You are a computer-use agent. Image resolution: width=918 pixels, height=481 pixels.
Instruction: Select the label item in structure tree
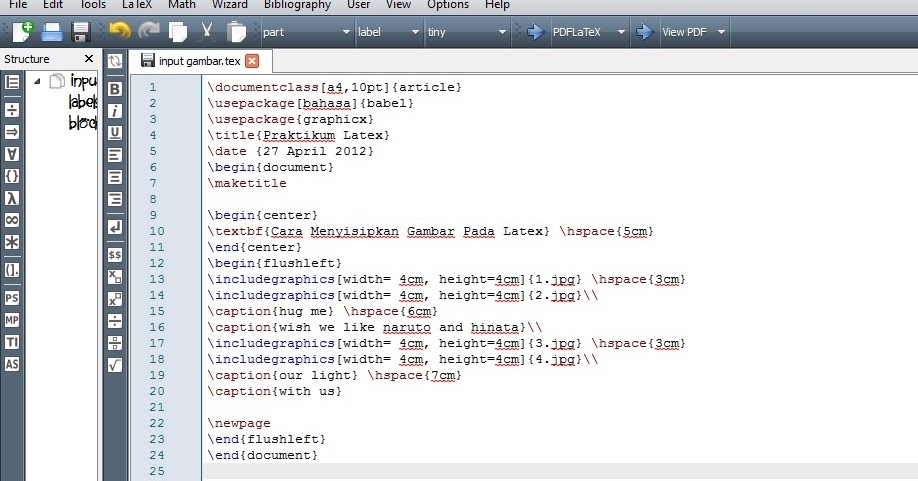[x=83, y=102]
